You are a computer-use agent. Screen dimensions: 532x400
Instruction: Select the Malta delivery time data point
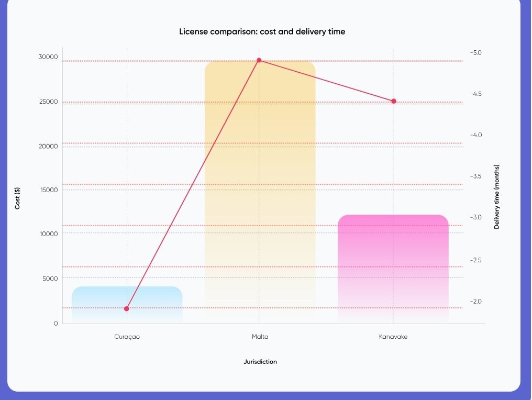click(x=259, y=61)
